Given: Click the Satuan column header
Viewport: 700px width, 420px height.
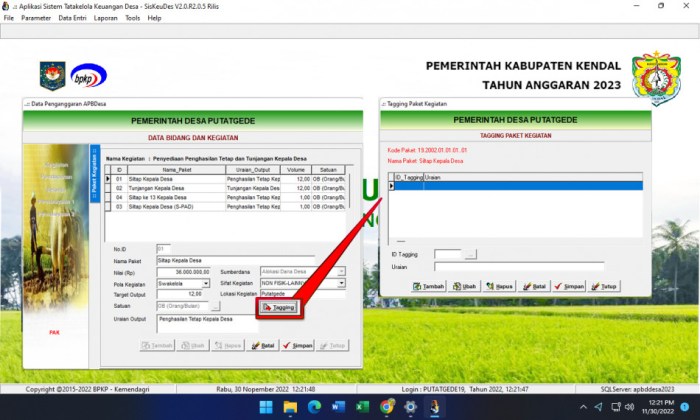Looking at the screenshot, I should coord(328,170).
